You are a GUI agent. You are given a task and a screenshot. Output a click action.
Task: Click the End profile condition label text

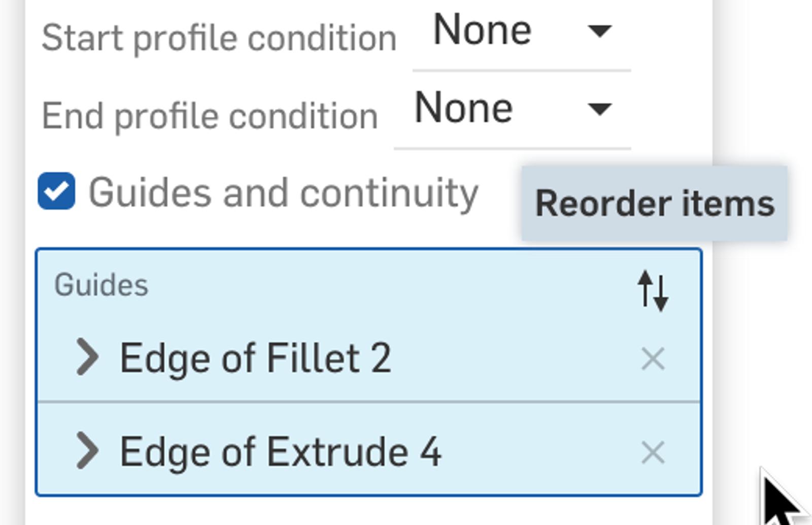click(x=210, y=116)
